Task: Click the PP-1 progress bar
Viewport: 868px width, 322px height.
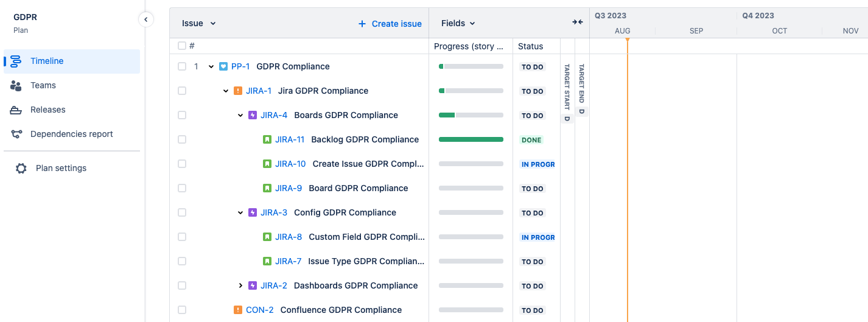Action: pyautogui.click(x=471, y=66)
